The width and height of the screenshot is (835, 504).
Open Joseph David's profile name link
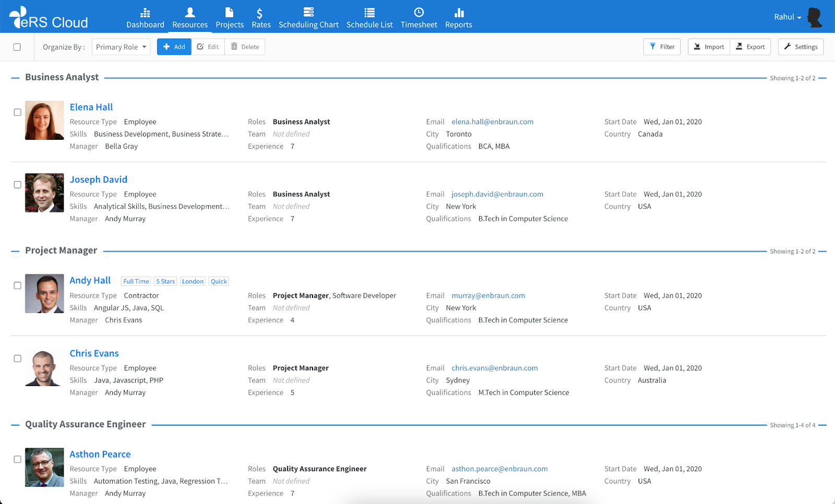coord(99,179)
